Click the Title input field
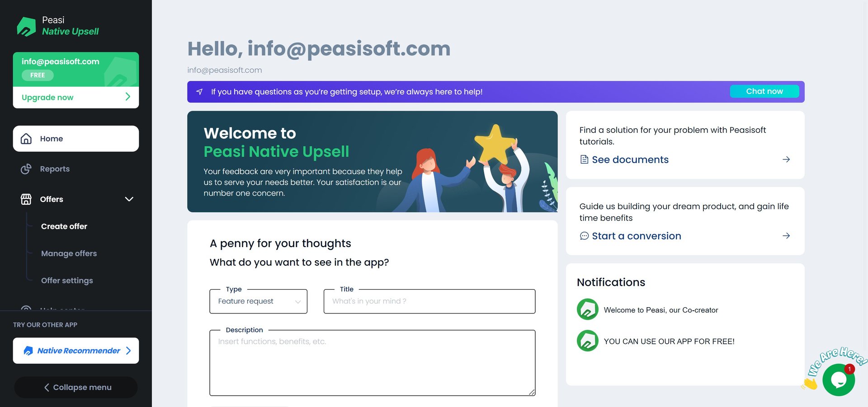The image size is (868, 407). pos(429,301)
